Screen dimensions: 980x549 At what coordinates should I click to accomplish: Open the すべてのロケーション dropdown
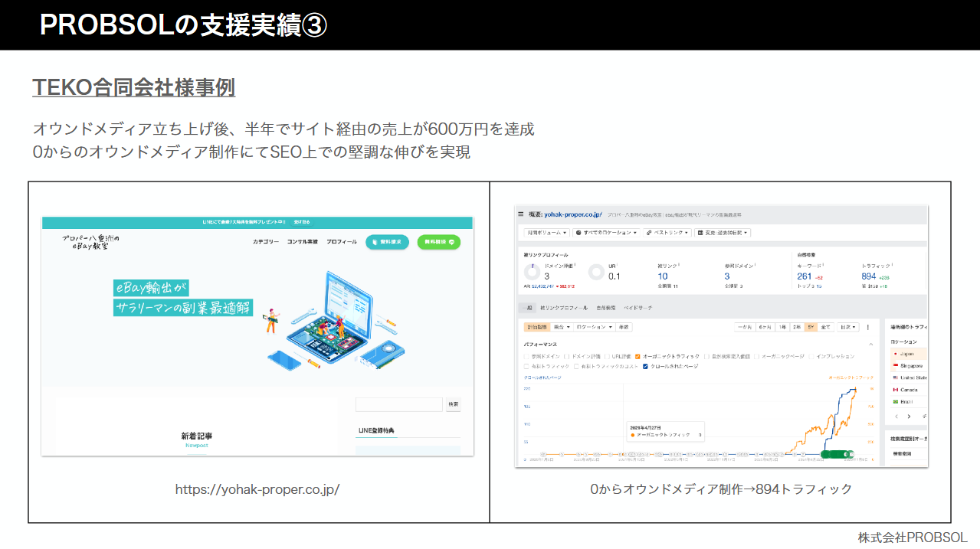coord(605,232)
